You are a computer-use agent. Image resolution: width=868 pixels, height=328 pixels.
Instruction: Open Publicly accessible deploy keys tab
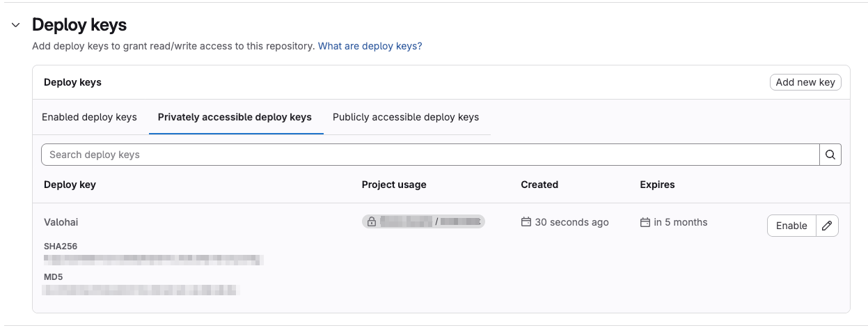point(406,117)
